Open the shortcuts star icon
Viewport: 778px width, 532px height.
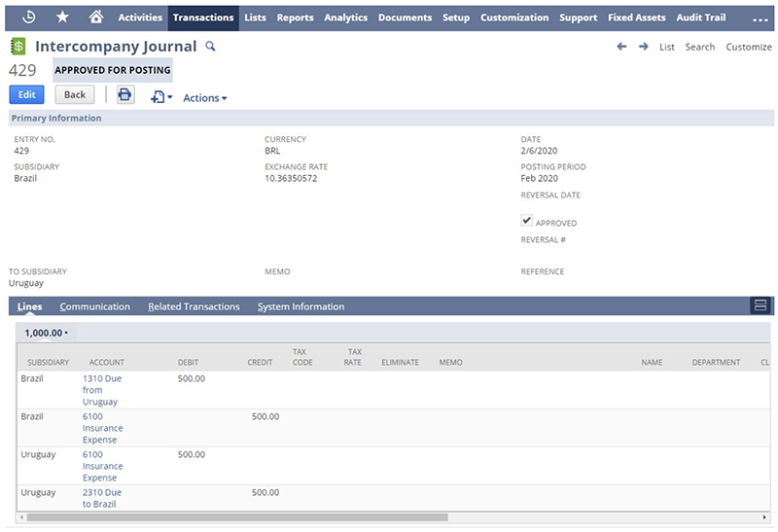62,17
